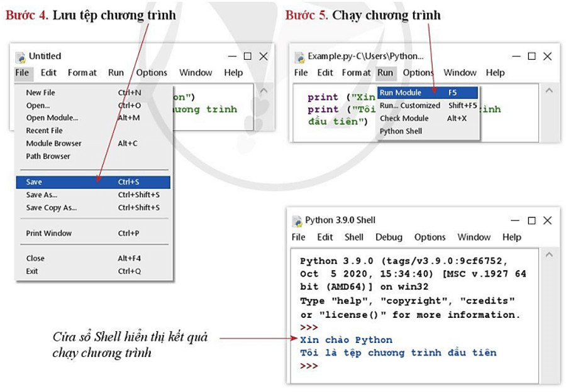Open Help menu in Example.py window
Image resolution: width=566 pixels, height=392 pixels.
[495, 72]
